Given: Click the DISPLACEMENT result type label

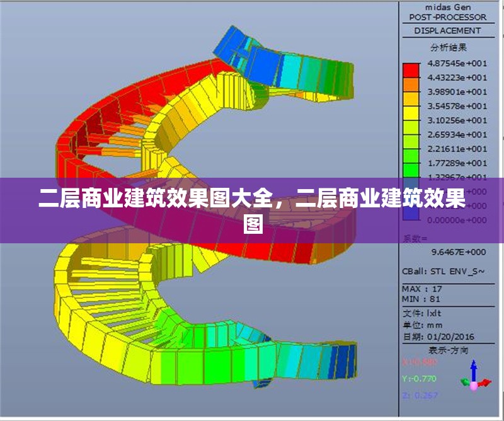Looking at the screenshot, I should 447,29.
